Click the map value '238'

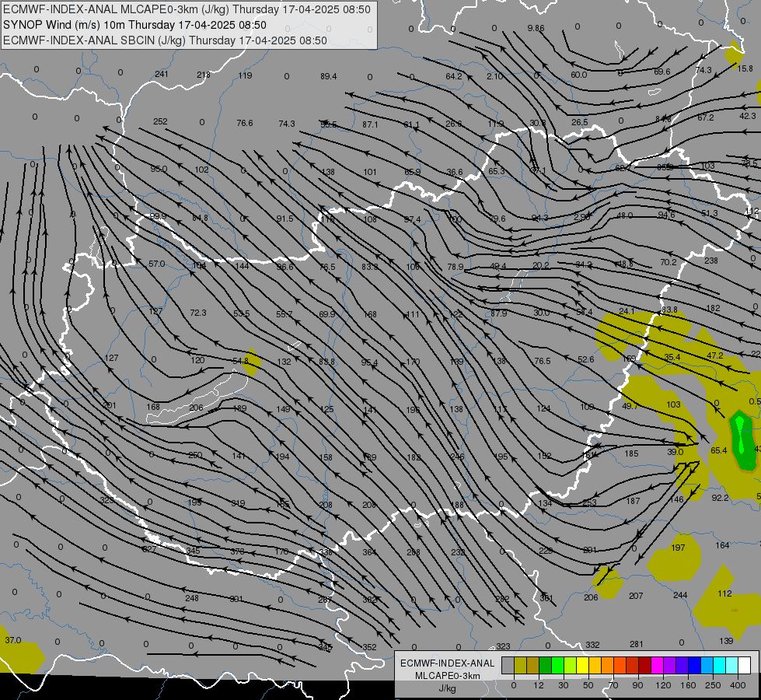point(711,261)
